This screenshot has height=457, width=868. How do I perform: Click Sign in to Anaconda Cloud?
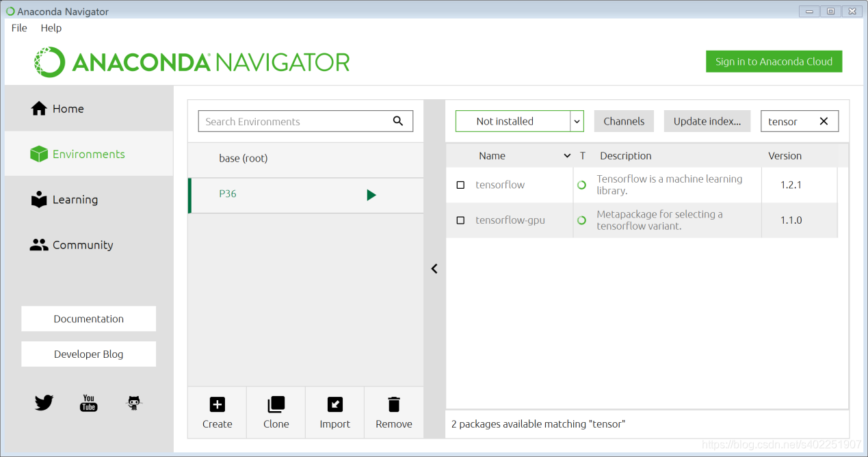pos(774,62)
